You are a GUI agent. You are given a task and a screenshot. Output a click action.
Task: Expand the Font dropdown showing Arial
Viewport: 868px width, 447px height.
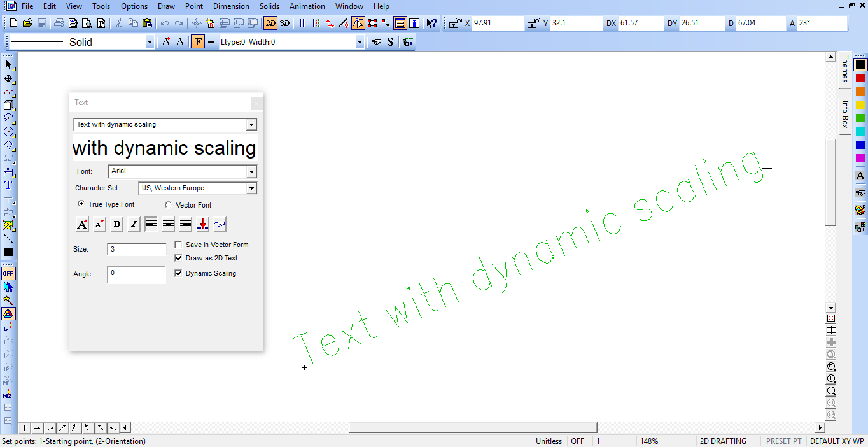[251, 172]
